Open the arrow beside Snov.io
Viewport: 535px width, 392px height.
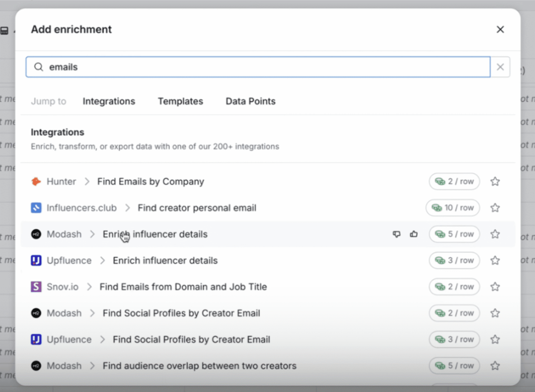89,287
